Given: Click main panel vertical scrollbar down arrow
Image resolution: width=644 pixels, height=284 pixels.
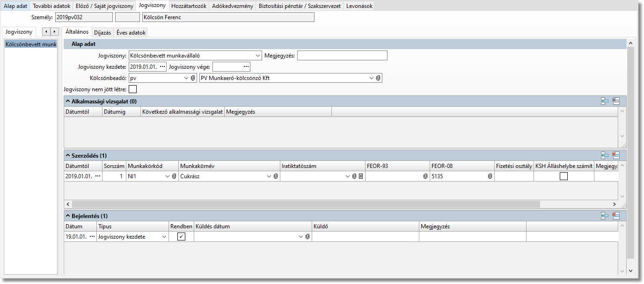Looking at the screenshot, I should tap(630, 271).
